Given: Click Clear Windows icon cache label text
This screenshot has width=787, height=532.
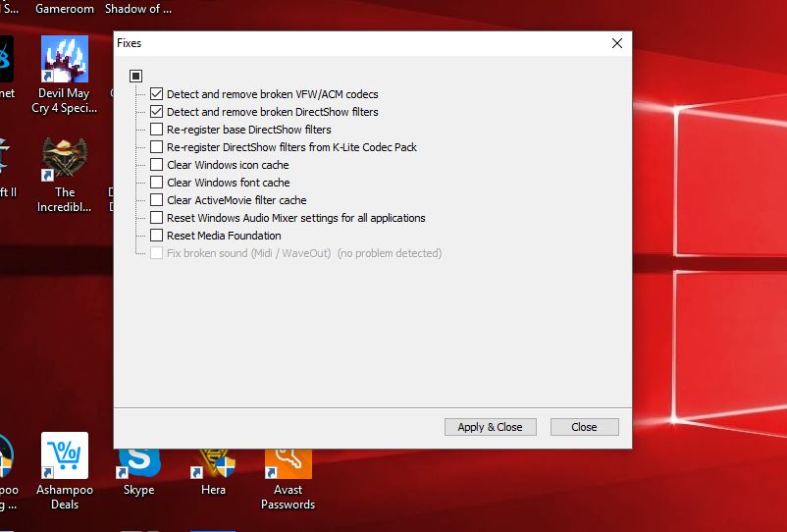Looking at the screenshot, I should point(228,165).
